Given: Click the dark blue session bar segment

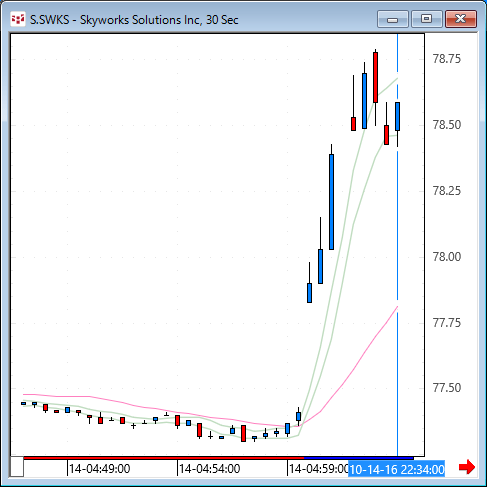Looking at the screenshot, I should (359, 458).
